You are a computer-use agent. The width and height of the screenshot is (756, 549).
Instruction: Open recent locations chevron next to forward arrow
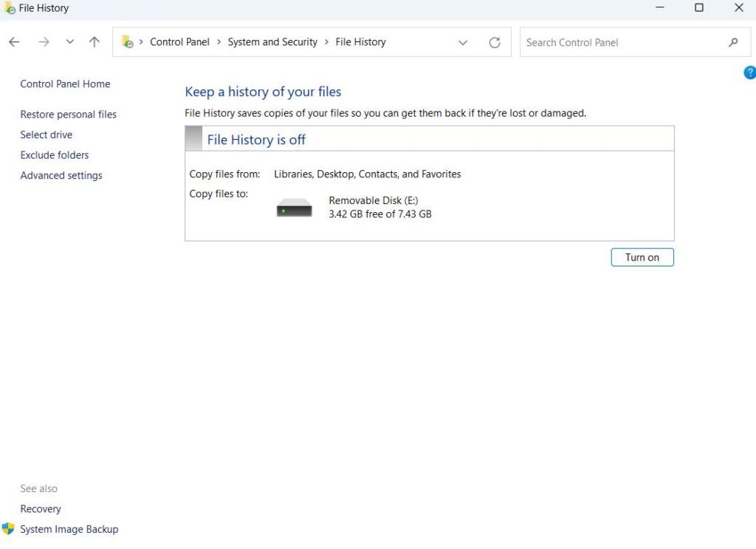[70, 42]
